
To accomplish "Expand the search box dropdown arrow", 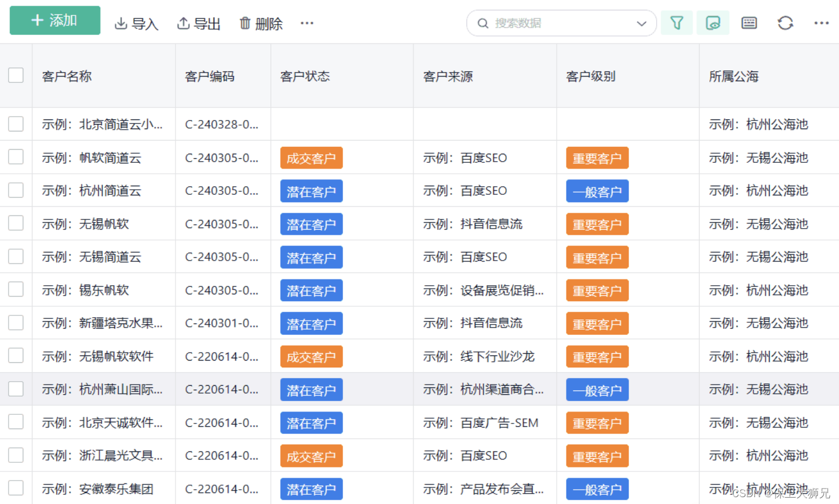I will tap(641, 23).
